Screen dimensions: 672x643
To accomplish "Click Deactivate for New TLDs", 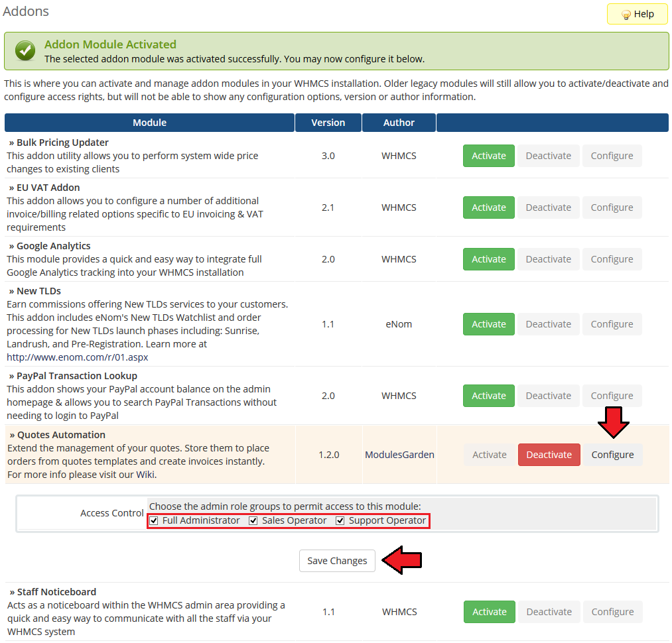I will [x=548, y=324].
